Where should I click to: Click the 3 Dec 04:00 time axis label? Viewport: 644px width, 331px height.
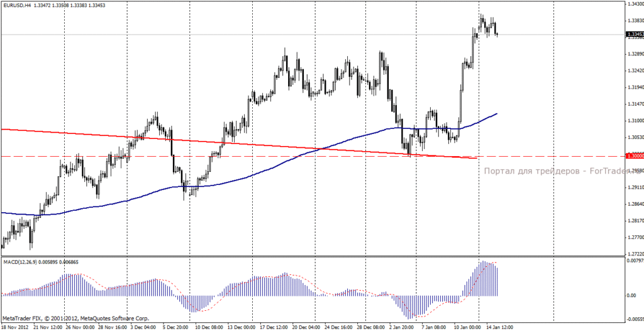(143, 327)
